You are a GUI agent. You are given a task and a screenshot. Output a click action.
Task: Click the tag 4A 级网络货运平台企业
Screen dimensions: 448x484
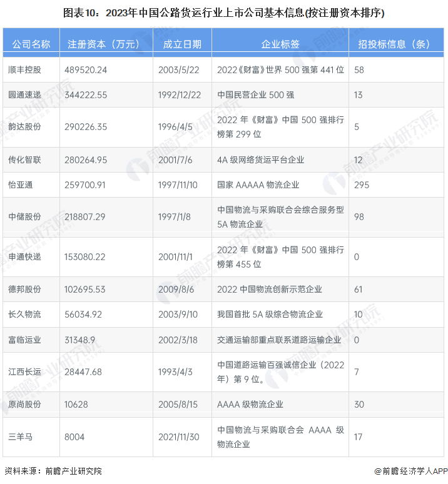260,160
